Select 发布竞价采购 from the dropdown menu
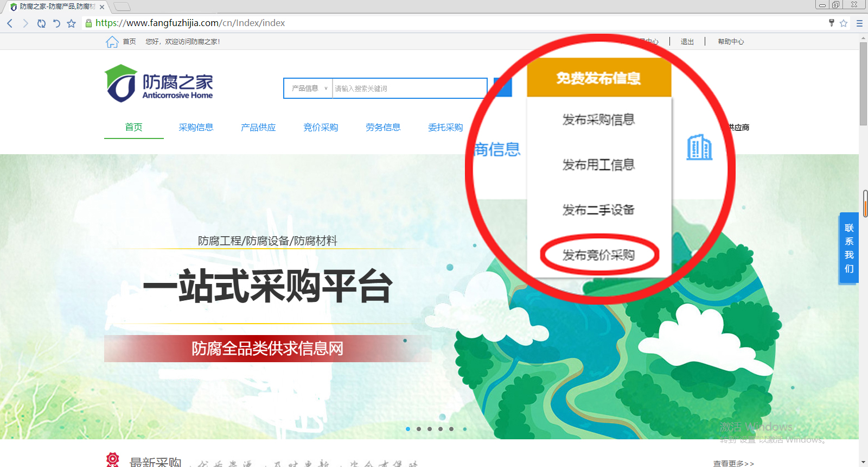Viewport: 868px width, 467px height. pos(598,255)
